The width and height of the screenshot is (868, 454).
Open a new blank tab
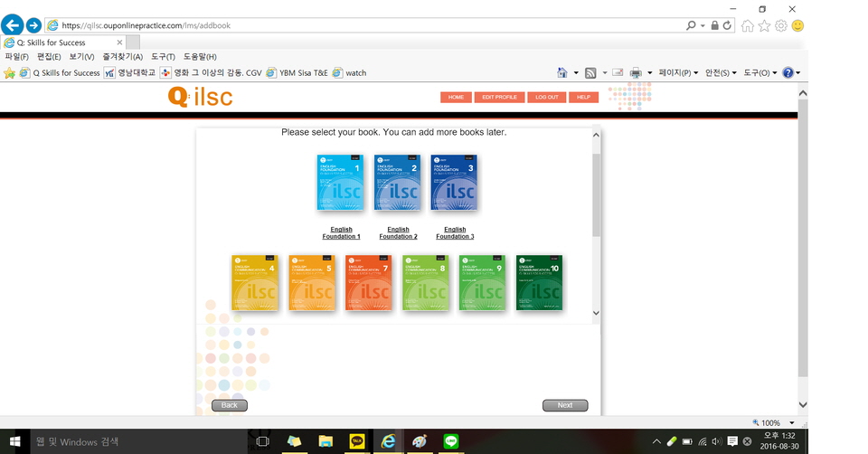tap(133, 43)
